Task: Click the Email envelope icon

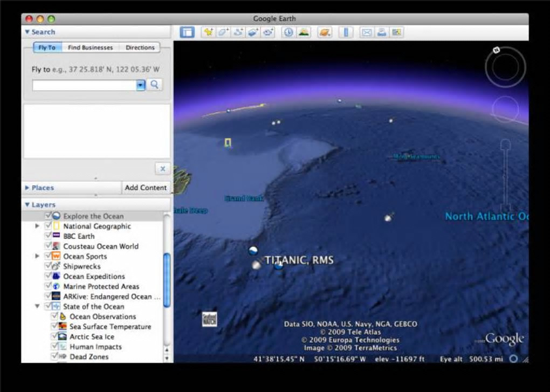Action: click(367, 32)
